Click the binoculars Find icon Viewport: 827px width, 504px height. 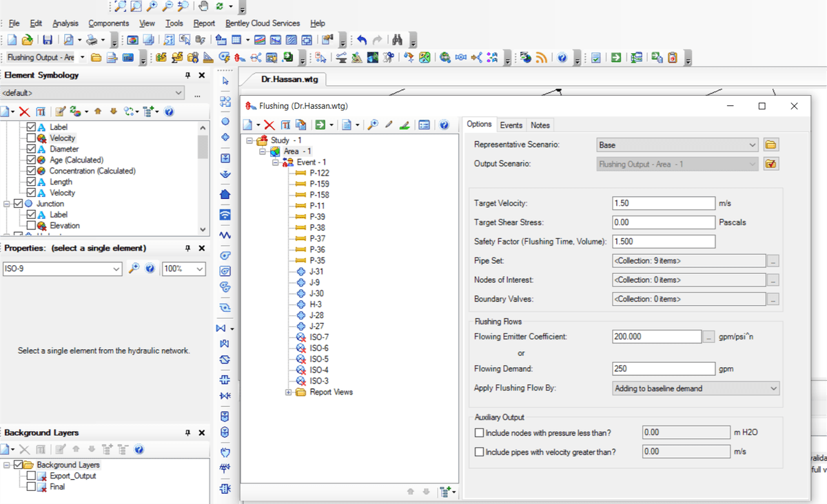tap(398, 40)
